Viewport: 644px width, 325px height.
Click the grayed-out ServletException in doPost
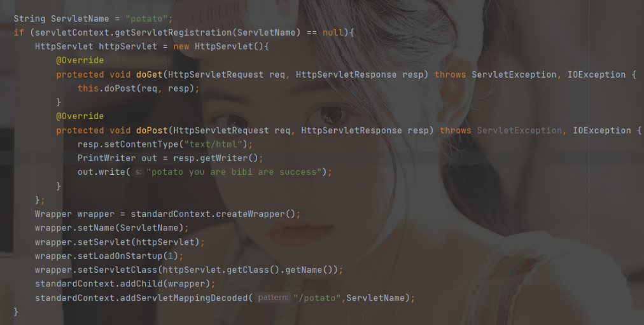pyautogui.click(x=519, y=130)
